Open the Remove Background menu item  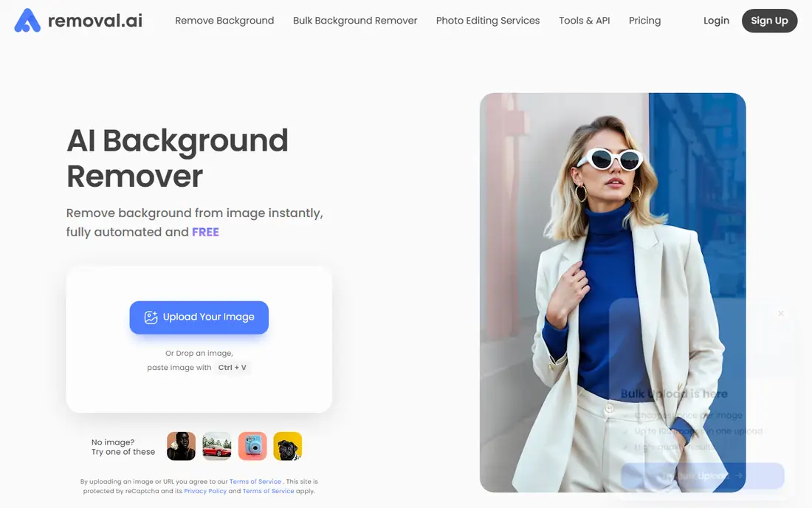click(224, 21)
